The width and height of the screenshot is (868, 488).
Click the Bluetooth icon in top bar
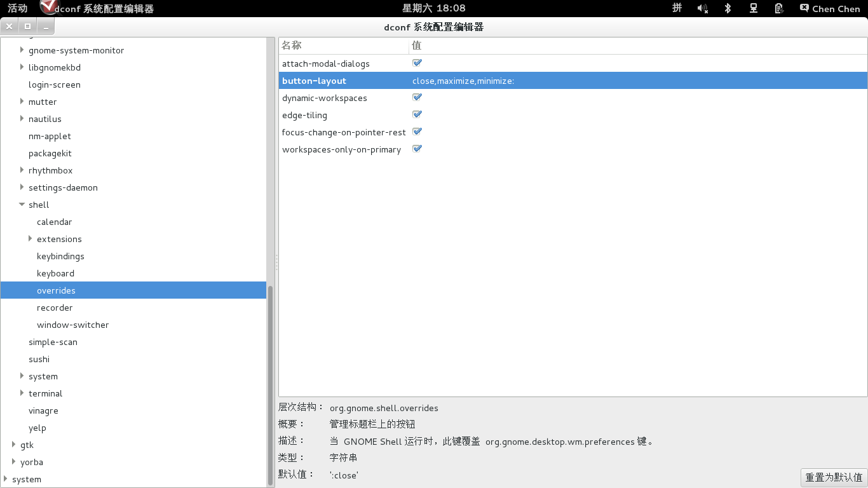728,8
